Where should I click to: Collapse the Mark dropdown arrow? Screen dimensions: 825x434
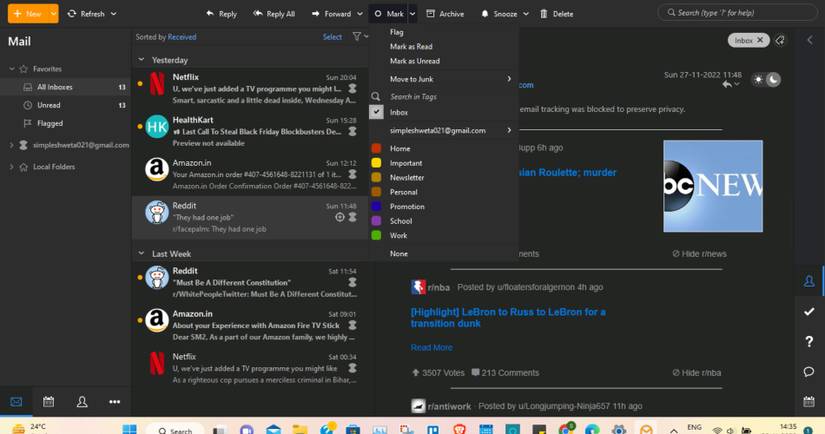coord(413,14)
